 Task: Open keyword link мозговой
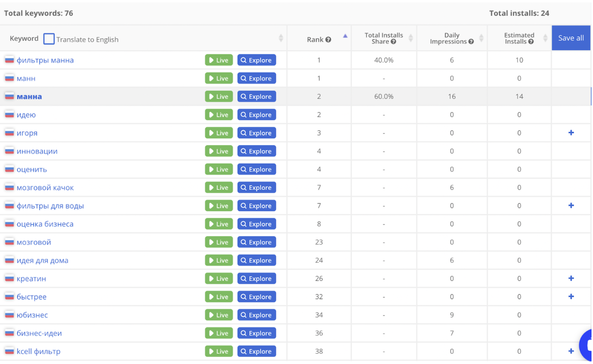coord(34,242)
